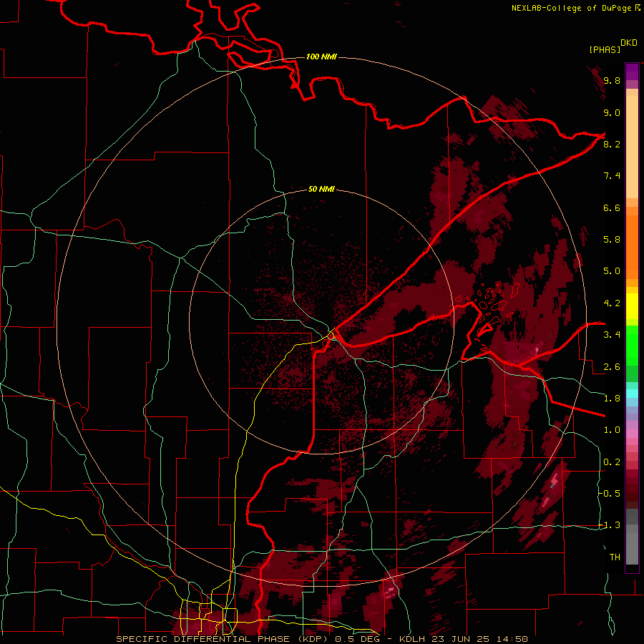Viewport: 644px width, 644px height.
Task: Click the cyan segment of the color bar
Action: (x=632, y=393)
